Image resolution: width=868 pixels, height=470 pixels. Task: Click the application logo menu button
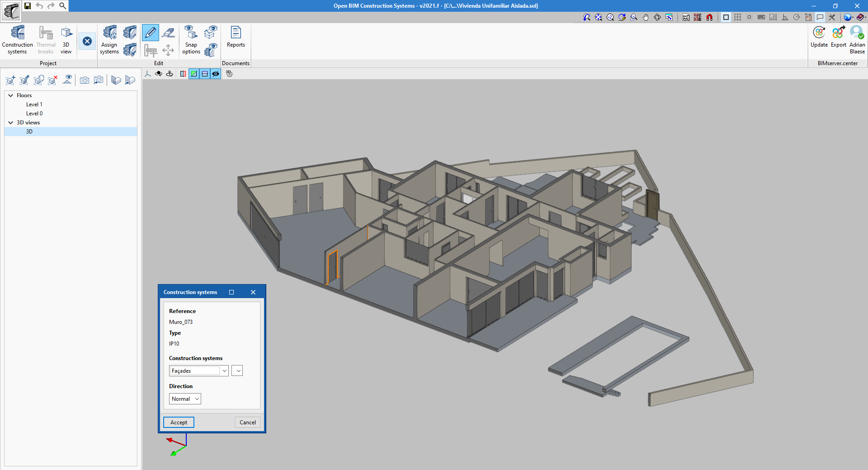(11, 11)
